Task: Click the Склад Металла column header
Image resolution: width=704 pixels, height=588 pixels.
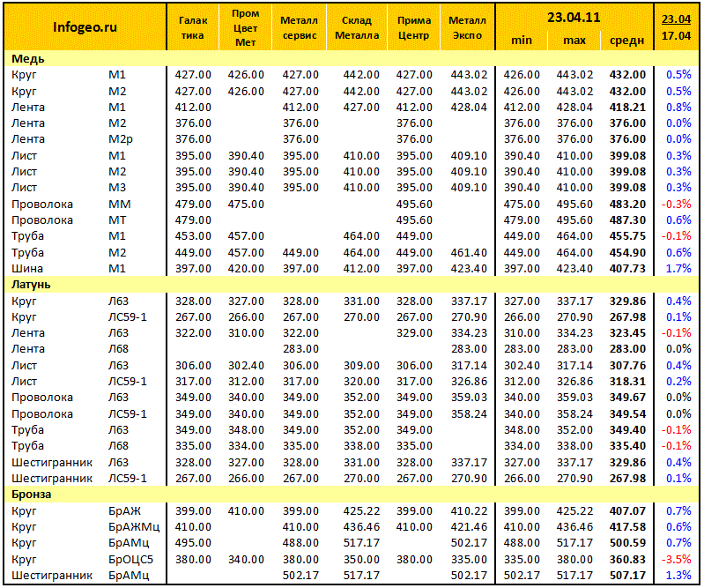Action: 357,27
